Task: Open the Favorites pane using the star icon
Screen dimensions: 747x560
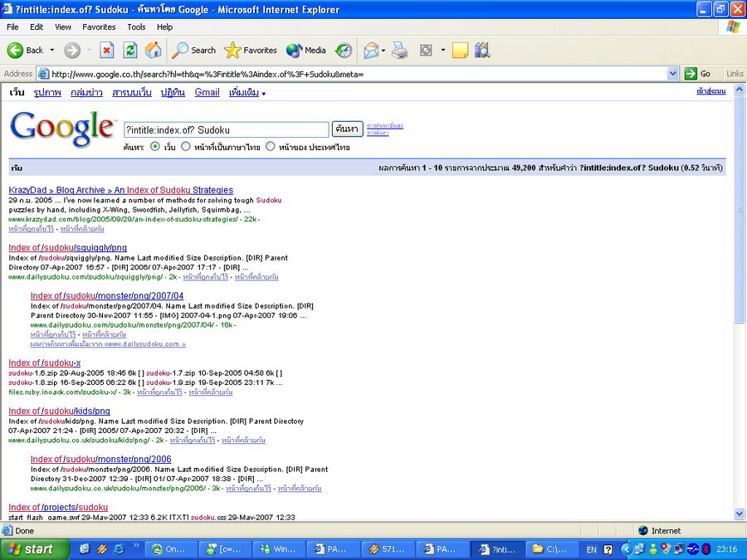Action: tap(250, 50)
